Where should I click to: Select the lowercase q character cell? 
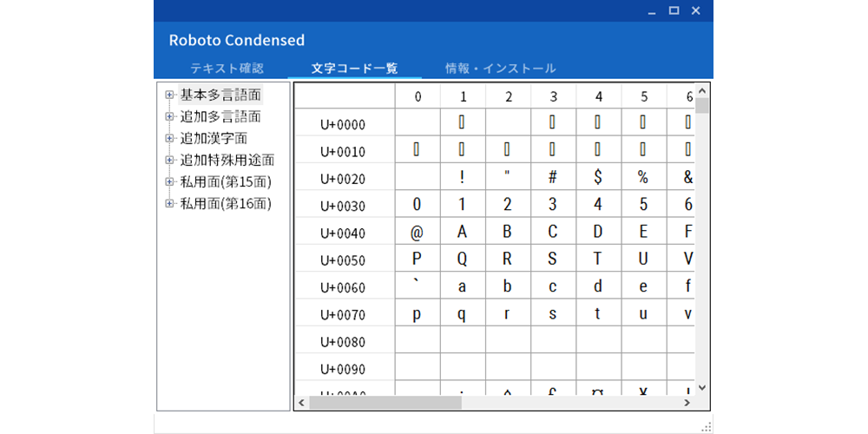click(464, 312)
